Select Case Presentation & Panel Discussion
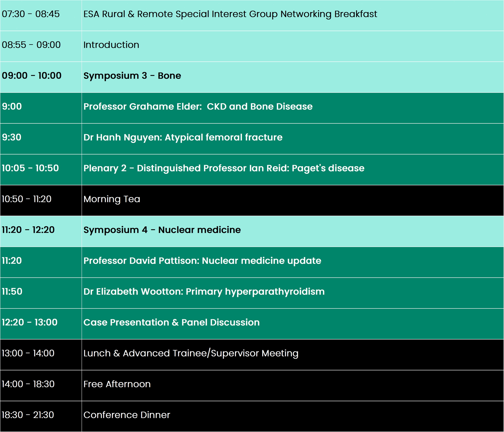This screenshot has width=504, height=432. [172, 322]
